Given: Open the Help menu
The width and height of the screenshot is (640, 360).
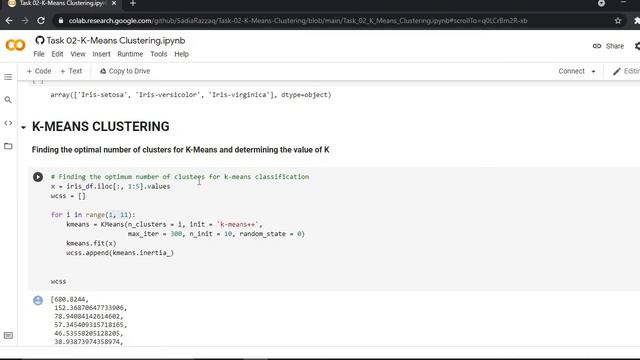Looking at the screenshot, I should pos(182,54).
